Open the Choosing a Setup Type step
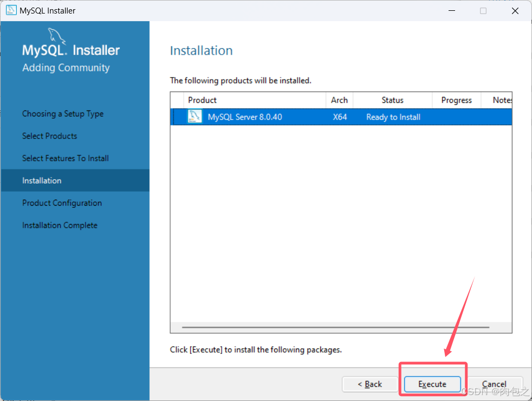532x401 pixels. coord(63,114)
